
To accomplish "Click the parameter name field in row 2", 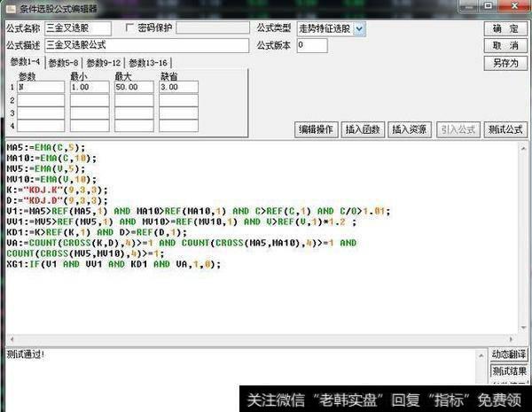I will point(41,100).
